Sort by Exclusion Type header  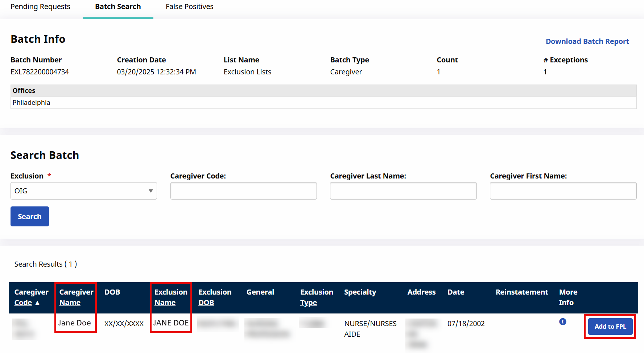[x=316, y=297]
